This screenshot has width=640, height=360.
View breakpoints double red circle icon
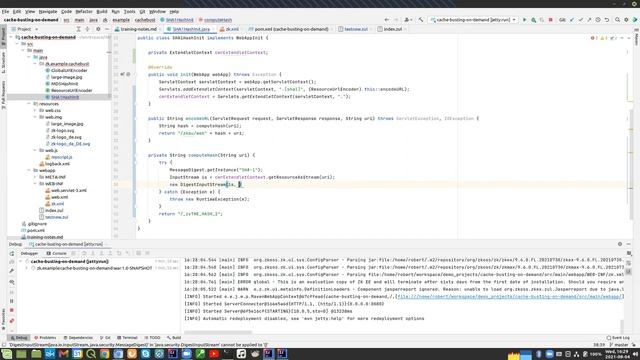pos(12,321)
